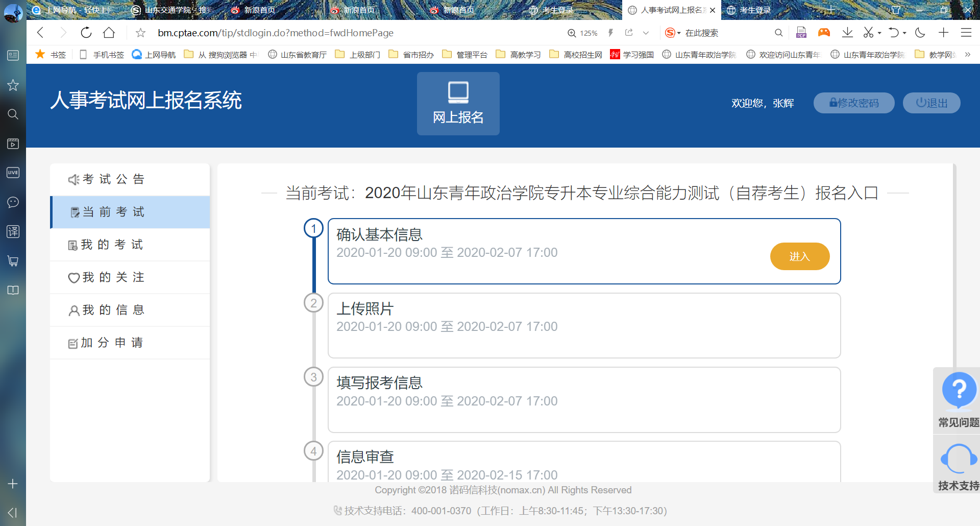
Task: Click the 在此搜索 search field
Action: coord(725,33)
